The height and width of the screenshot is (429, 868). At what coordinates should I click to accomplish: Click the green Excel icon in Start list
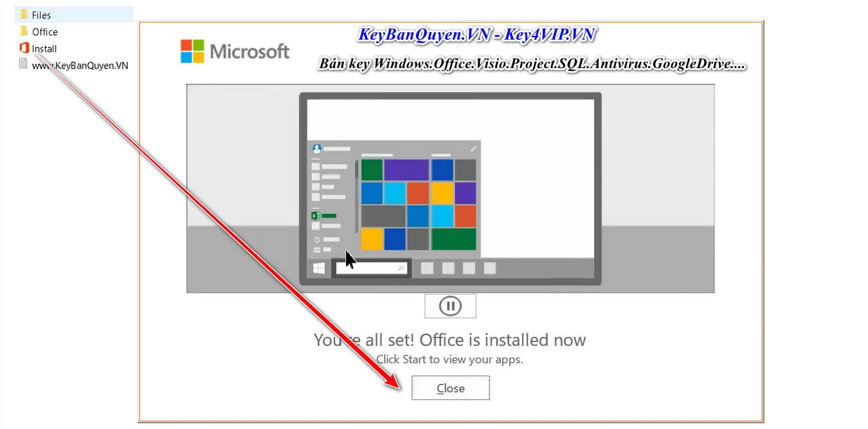click(316, 216)
